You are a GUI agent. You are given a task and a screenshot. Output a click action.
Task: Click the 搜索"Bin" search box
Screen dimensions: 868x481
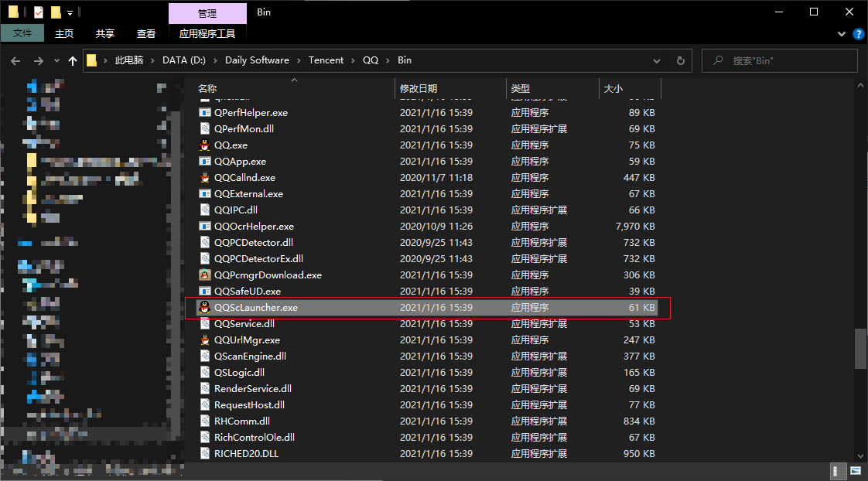click(x=780, y=61)
